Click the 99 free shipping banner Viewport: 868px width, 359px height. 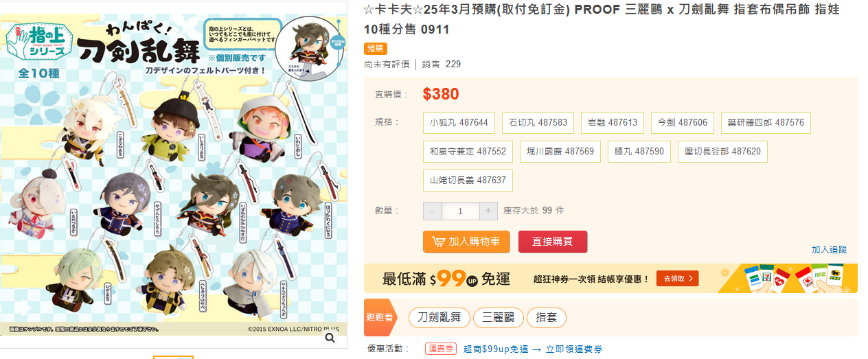[x=610, y=278]
